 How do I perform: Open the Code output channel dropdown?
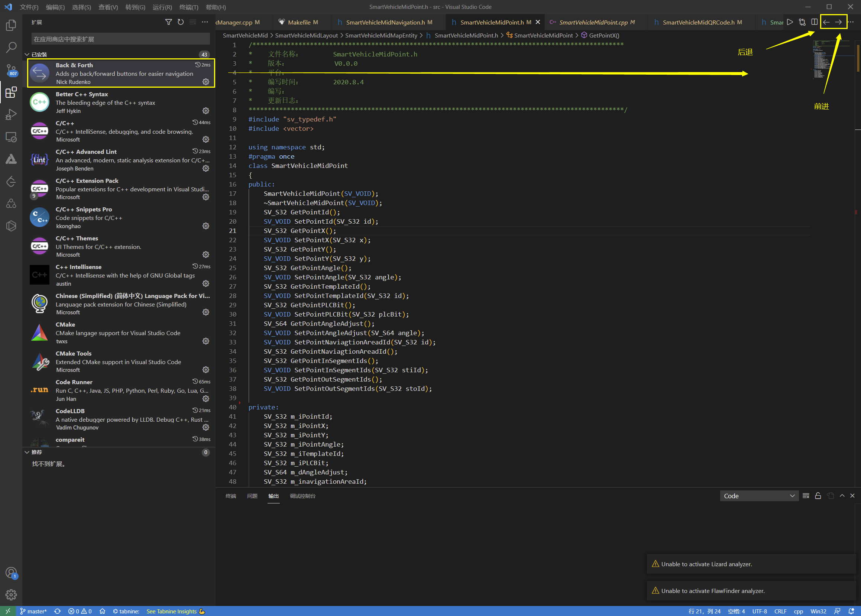[x=758, y=496]
